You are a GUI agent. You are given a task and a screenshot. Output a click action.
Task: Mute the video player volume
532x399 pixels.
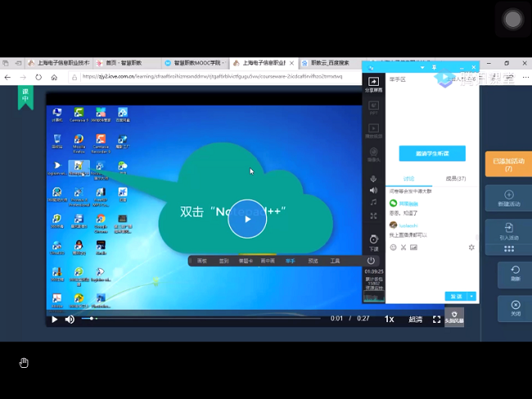point(70,319)
